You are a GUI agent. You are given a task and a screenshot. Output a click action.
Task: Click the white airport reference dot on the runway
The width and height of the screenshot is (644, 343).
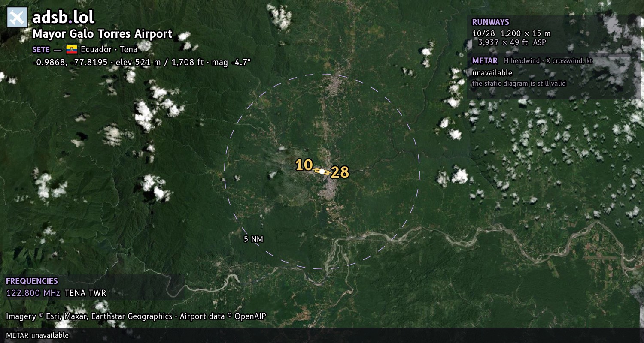tap(322, 171)
